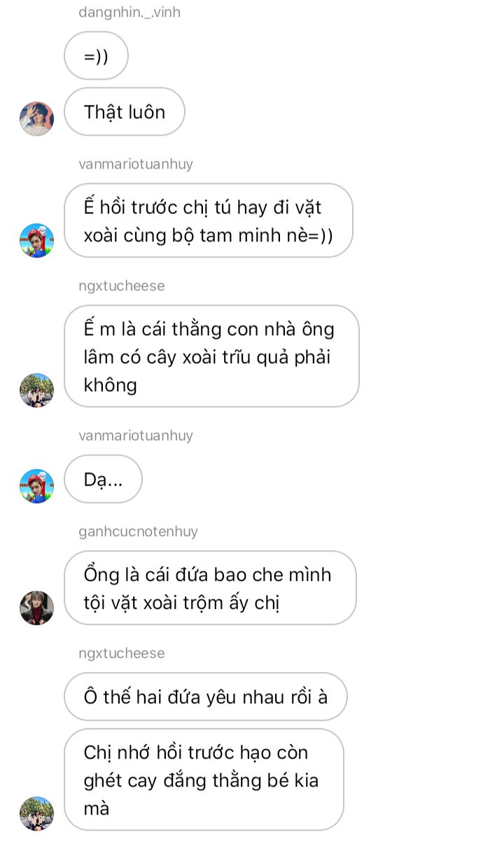Select message 'Ế hồi trước chị tú hay đi vặt xoài'
The image size is (504, 842).
[x=209, y=220]
